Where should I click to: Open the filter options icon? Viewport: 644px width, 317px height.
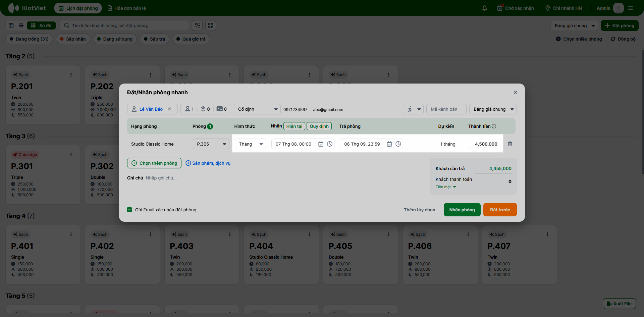pos(197,25)
